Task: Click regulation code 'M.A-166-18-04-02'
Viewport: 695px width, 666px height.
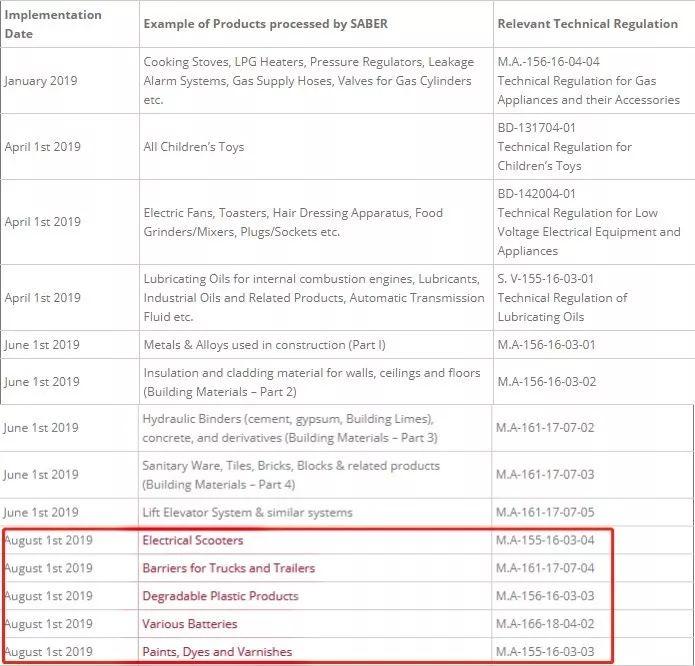Action: click(545, 624)
